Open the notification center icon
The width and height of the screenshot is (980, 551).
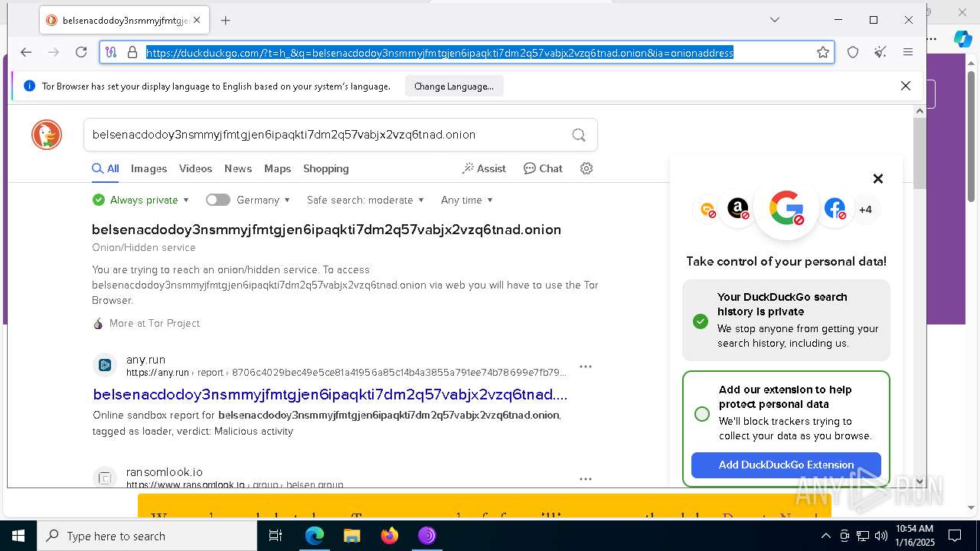click(x=955, y=536)
